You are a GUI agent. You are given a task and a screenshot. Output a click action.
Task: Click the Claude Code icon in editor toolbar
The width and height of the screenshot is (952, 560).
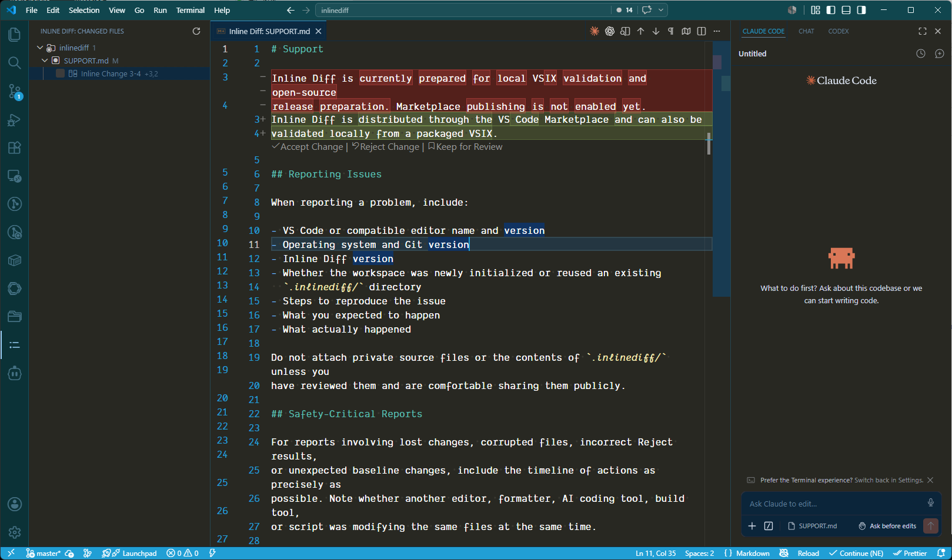[x=594, y=31]
